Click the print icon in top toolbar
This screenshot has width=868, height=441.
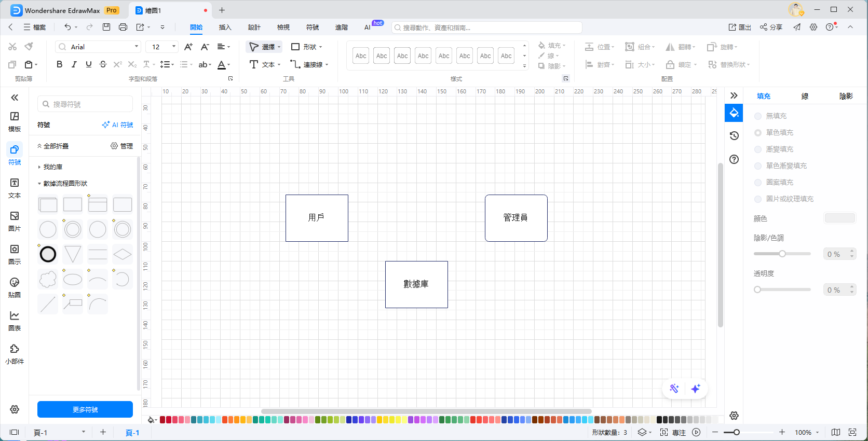click(123, 27)
